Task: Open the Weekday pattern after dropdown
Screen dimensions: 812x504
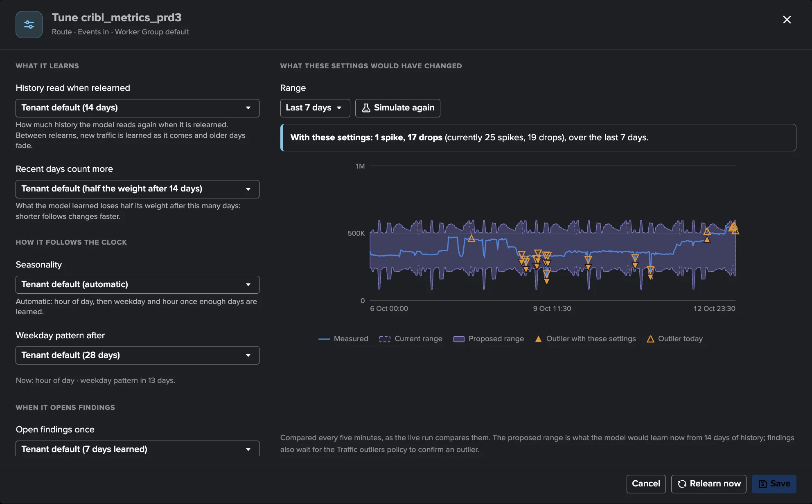Action: click(x=138, y=355)
